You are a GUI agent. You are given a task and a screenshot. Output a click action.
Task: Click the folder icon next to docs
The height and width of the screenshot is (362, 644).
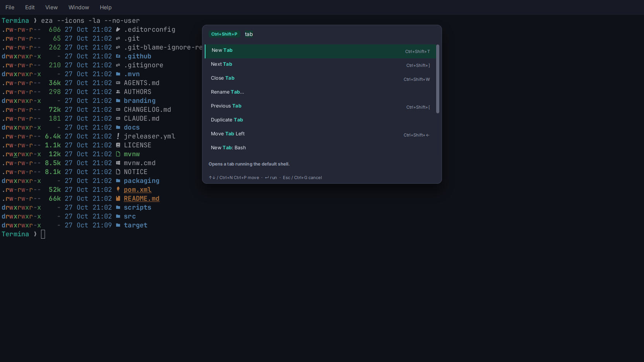[x=118, y=127]
